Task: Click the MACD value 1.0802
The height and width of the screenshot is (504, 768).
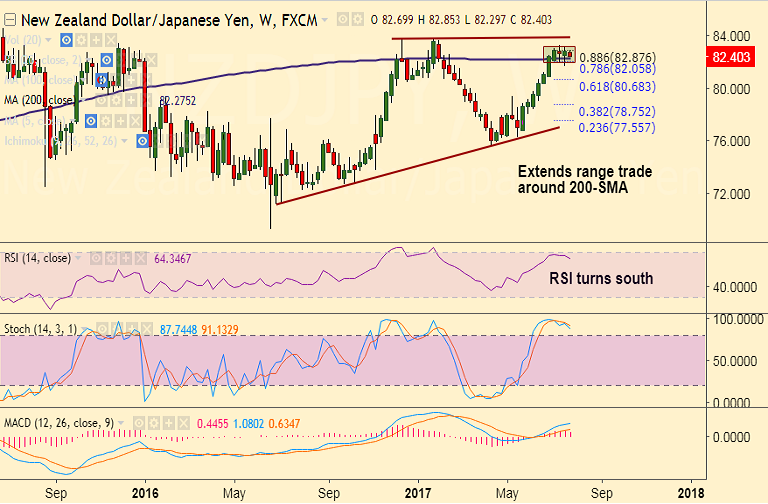Action: (x=248, y=424)
